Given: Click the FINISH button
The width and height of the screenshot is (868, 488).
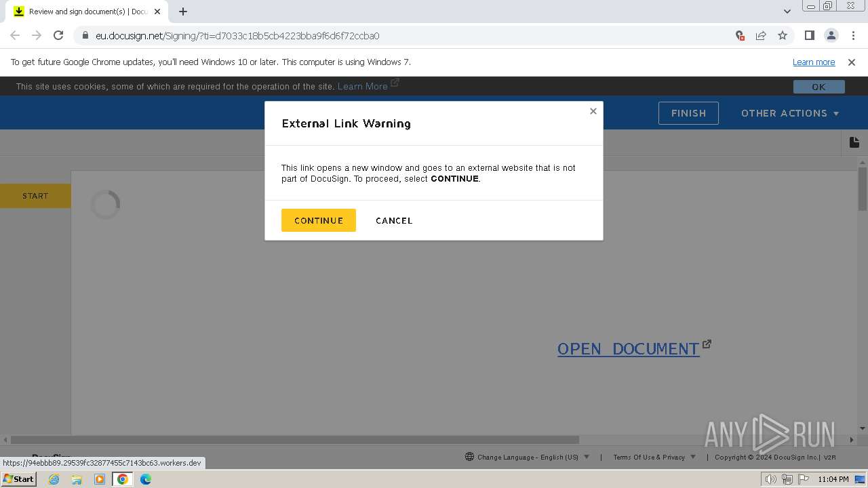Looking at the screenshot, I should (x=688, y=113).
